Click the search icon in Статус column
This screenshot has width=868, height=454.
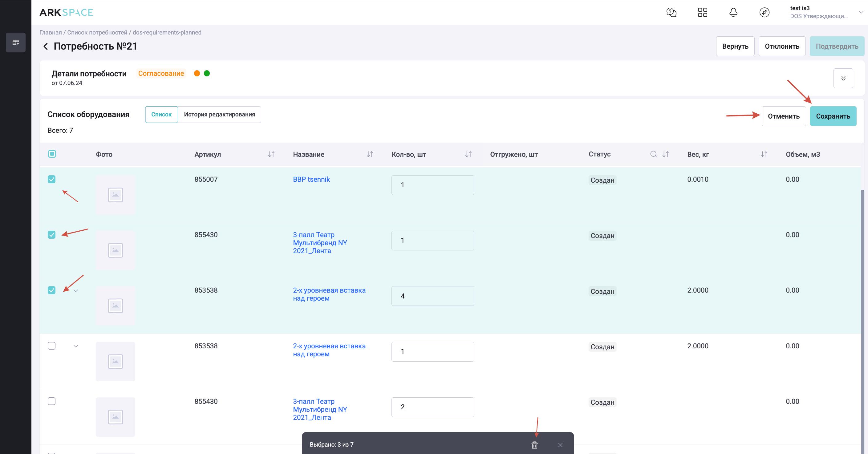(x=653, y=154)
